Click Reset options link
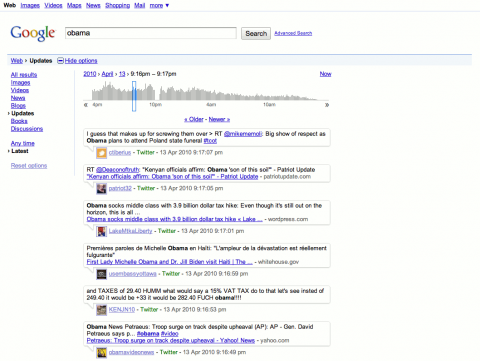Image resolution: width=480 pixels, height=361 pixels. [x=29, y=166]
